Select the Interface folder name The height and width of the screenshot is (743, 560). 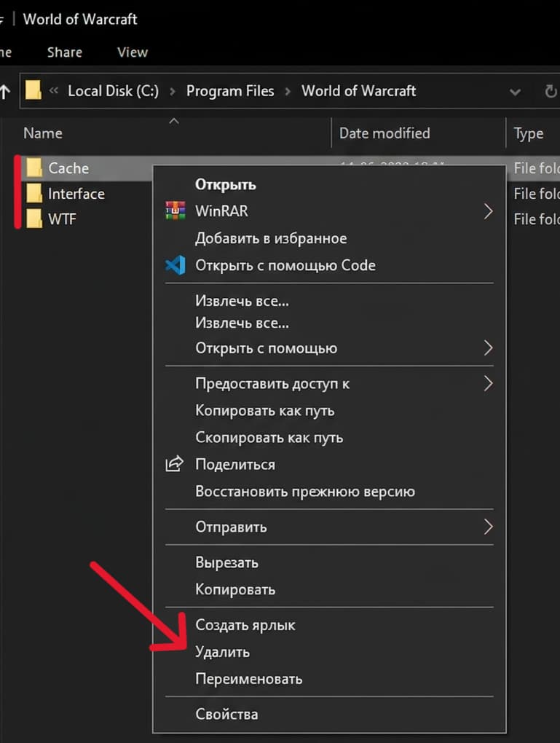pos(76,194)
